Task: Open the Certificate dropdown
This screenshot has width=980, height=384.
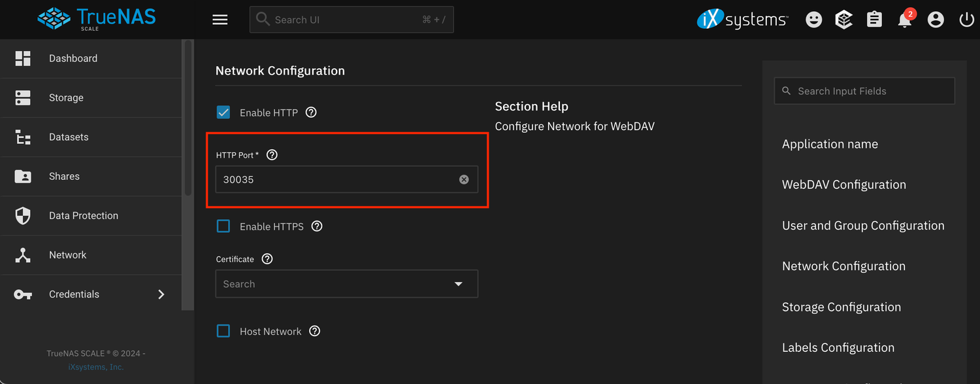Action: click(347, 284)
